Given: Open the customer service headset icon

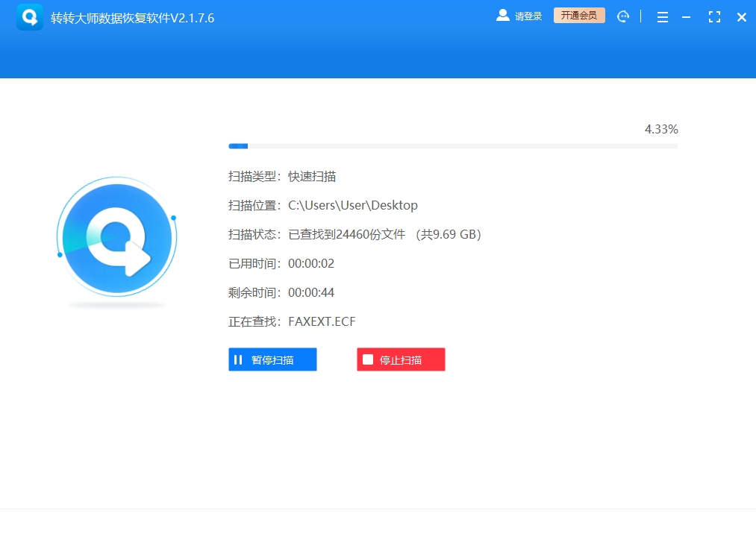Looking at the screenshot, I should (623, 16).
